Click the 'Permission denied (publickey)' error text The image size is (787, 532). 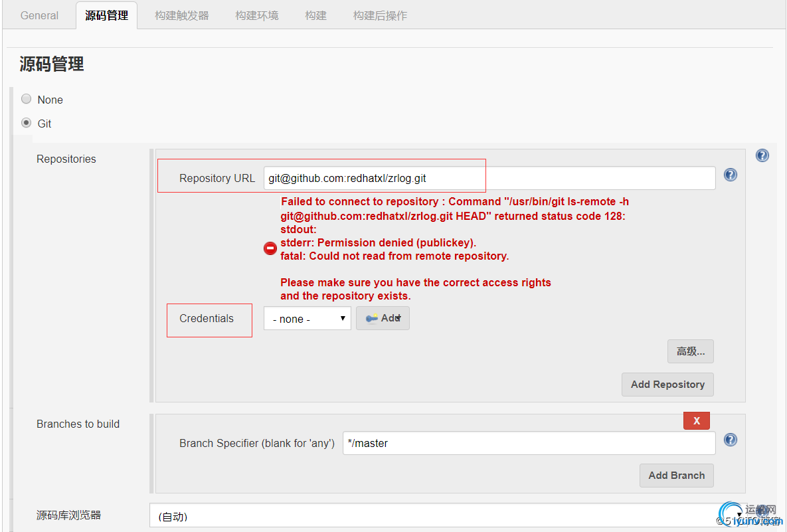tap(396, 242)
